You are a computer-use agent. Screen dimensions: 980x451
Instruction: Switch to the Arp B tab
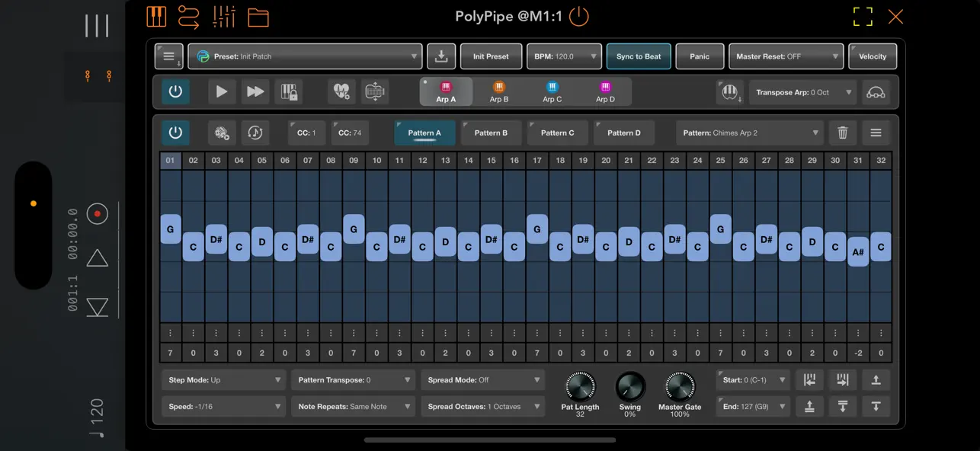498,92
